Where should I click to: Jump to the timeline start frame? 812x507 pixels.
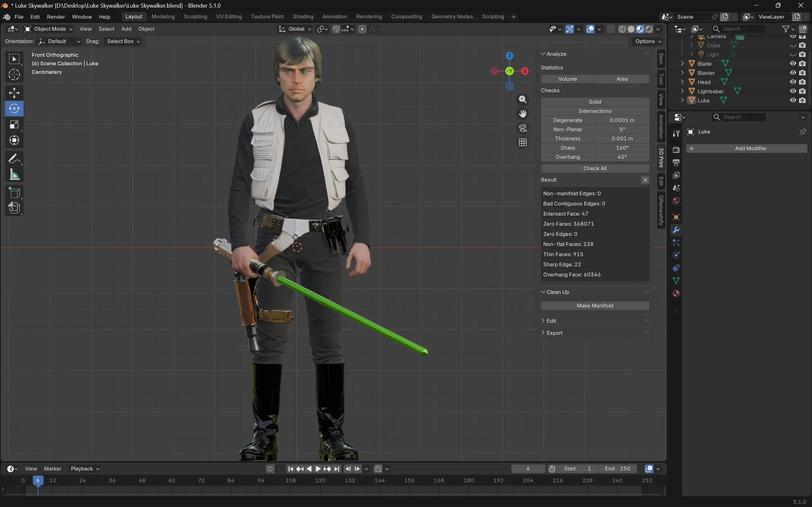click(x=291, y=469)
